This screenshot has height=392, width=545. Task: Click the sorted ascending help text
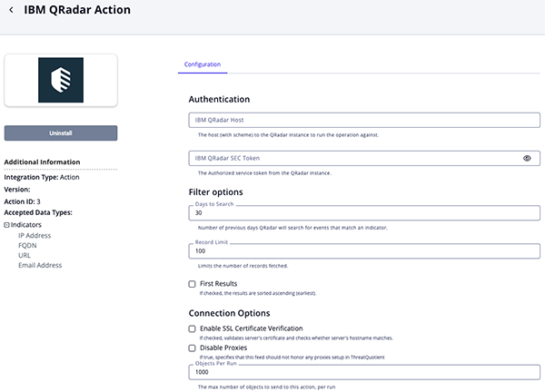click(x=258, y=293)
